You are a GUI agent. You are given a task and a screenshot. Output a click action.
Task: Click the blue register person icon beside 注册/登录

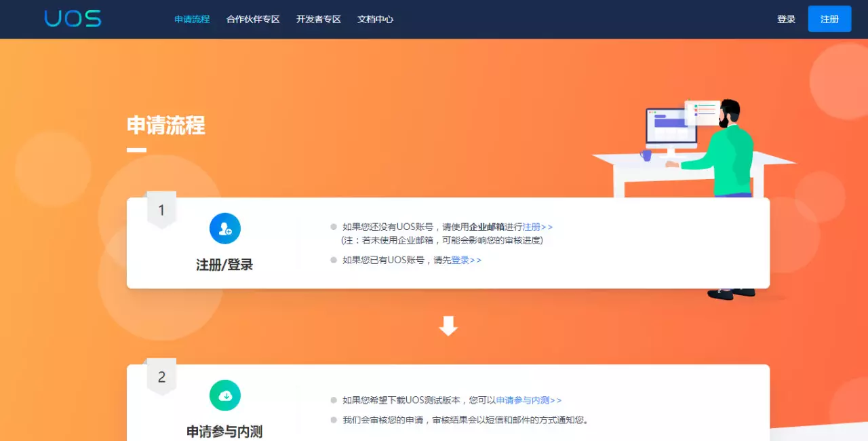pyautogui.click(x=224, y=228)
